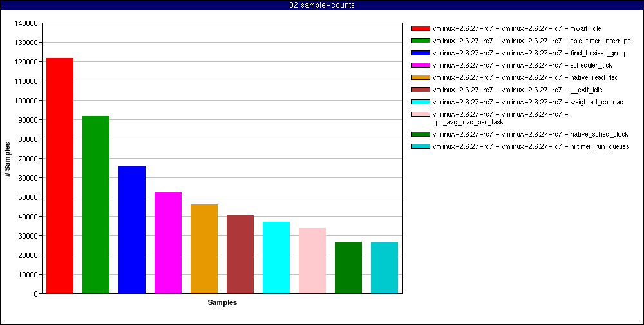Click the orange native_read_tsc legend swatch
The width and height of the screenshot is (644, 325).
pos(420,77)
